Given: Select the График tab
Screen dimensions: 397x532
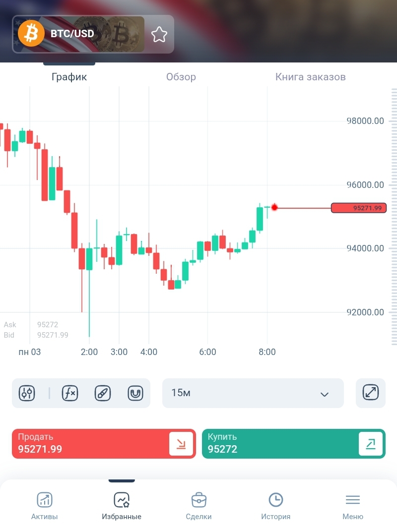Looking at the screenshot, I should [x=69, y=77].
